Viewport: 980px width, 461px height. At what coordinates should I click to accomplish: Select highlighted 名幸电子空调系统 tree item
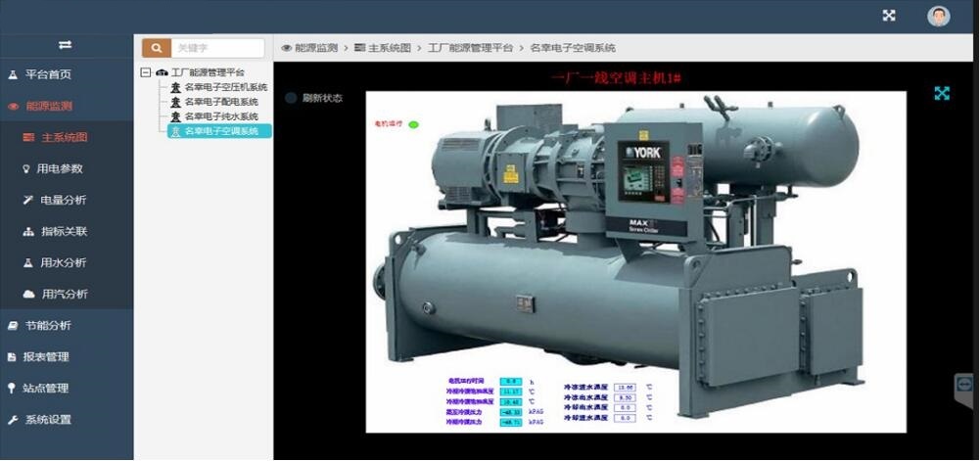[220, 131]
